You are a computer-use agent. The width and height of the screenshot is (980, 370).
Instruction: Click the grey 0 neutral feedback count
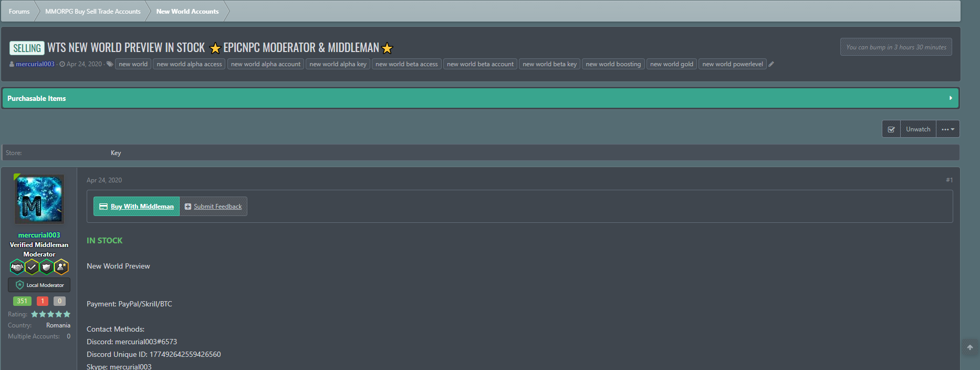tap(59, 301)
